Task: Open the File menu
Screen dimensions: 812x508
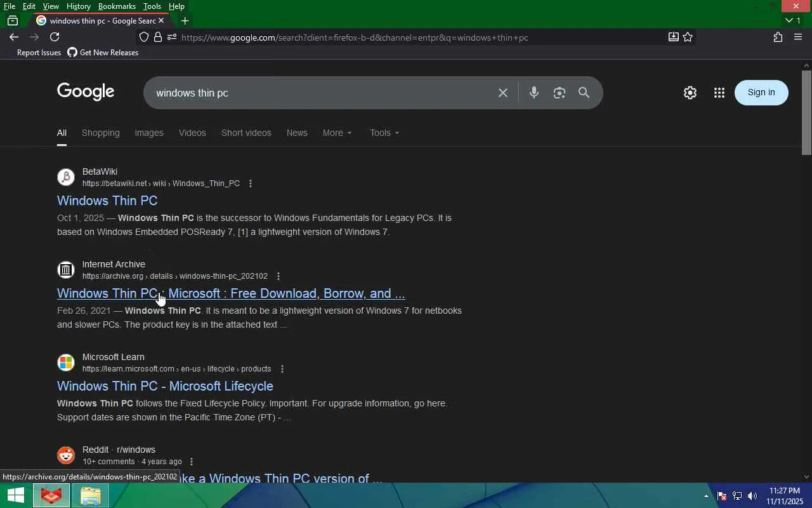Action: click(x=10, y=6)
